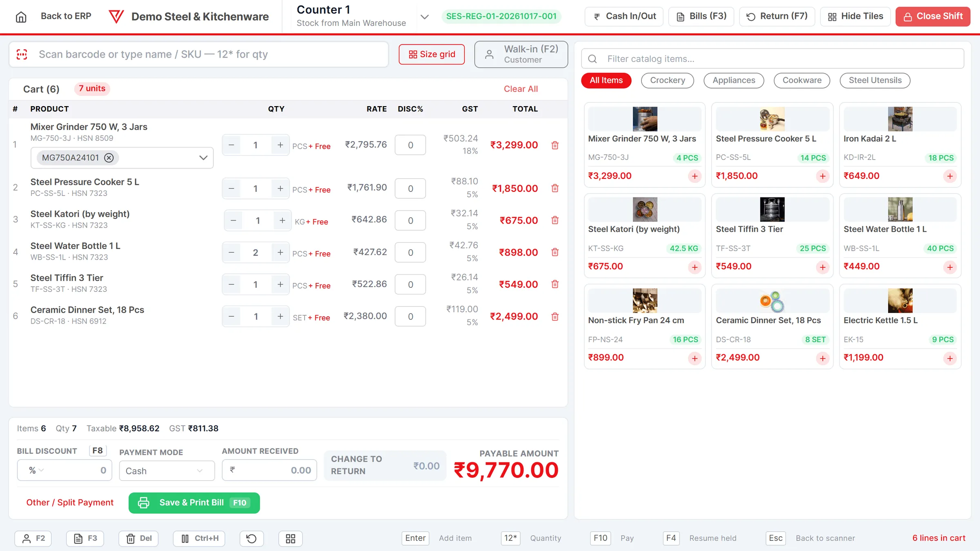Delete the Steel Katori cart line
The image size is (980, 551).
coord(555,220)
